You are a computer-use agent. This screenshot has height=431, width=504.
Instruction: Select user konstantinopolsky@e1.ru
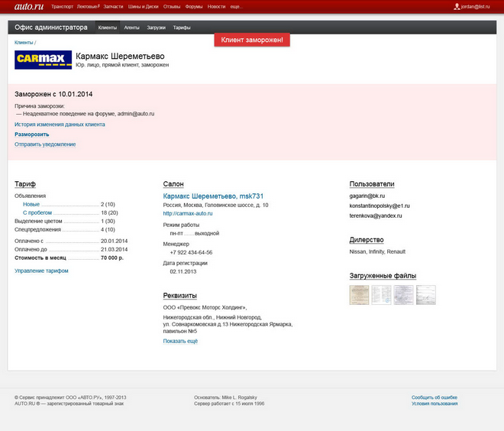coord(380,206)
